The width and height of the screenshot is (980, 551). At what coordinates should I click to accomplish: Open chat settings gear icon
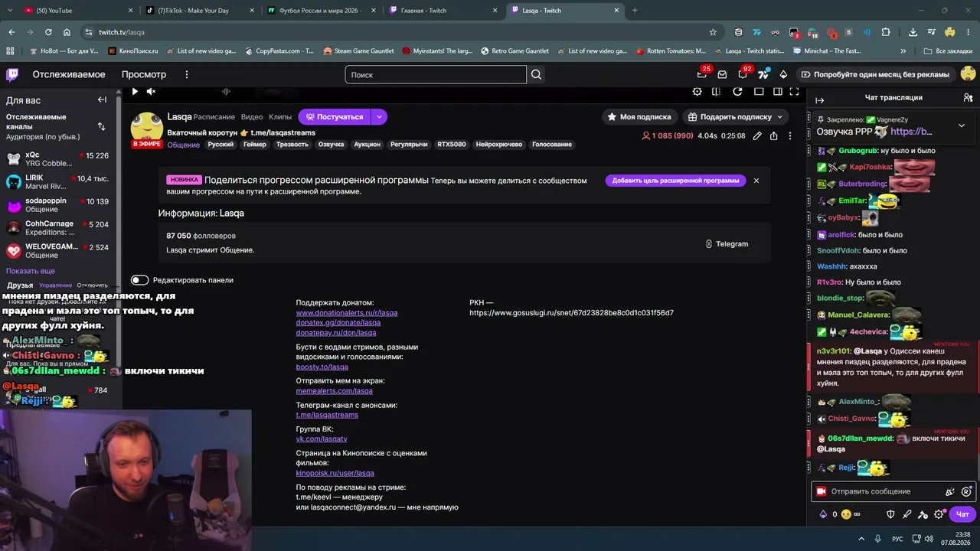[939, 514]
